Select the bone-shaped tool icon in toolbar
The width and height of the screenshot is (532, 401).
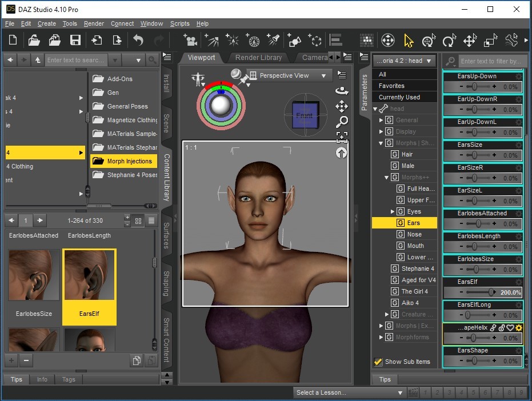pos(511,41)
